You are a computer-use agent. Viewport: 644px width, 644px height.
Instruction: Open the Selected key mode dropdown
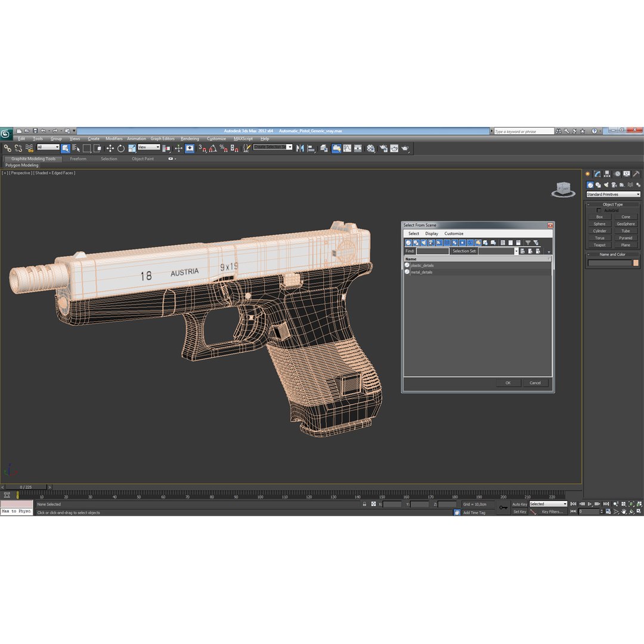[548, 504]
